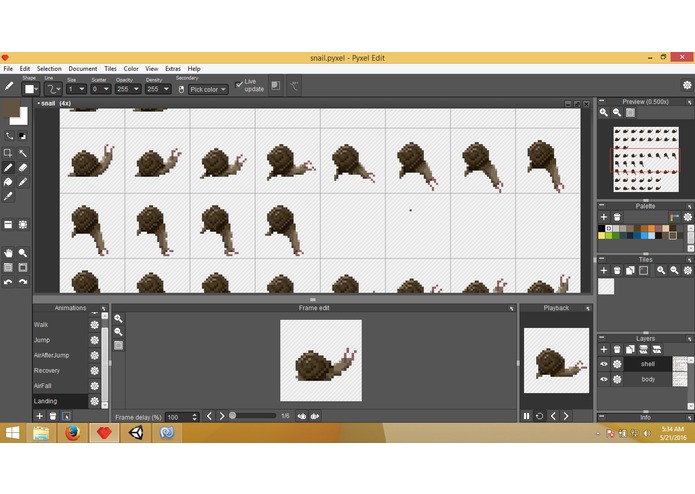Image resolution: width=695 pixels, height=494 pixels.
Task: Open the File menu
Action: (8, 69)
